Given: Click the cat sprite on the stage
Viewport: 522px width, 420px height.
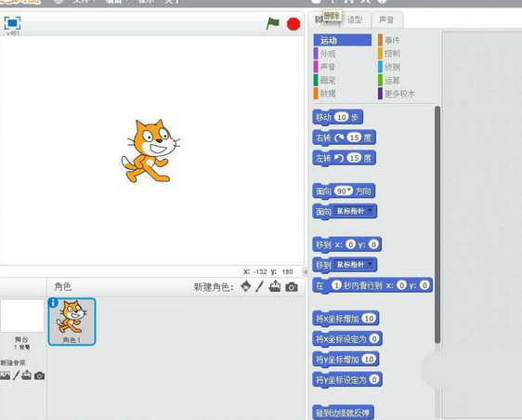Looking at the screenshot, I should coord(150,151).
